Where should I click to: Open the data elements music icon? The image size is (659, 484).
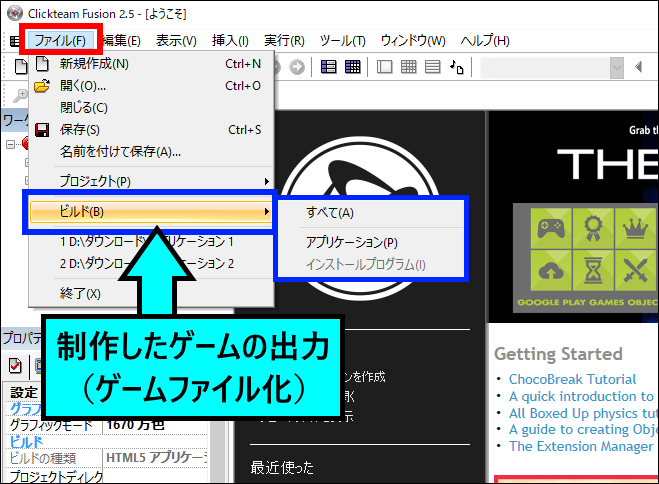point(456,67)
